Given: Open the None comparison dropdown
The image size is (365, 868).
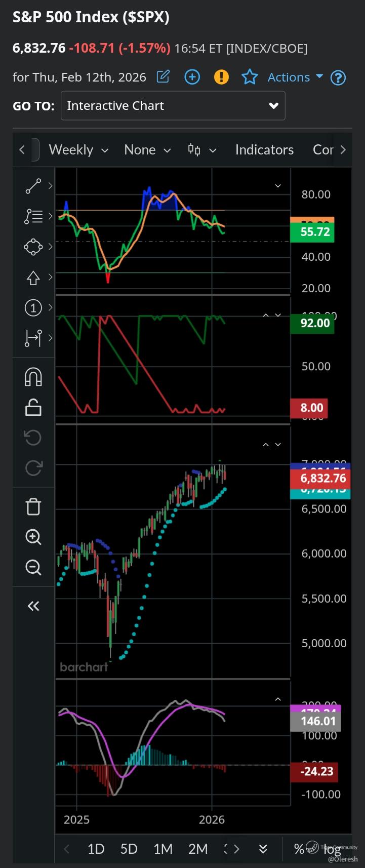Looking at the screenshot, I should pyautogui.click(x=147, y=150).
